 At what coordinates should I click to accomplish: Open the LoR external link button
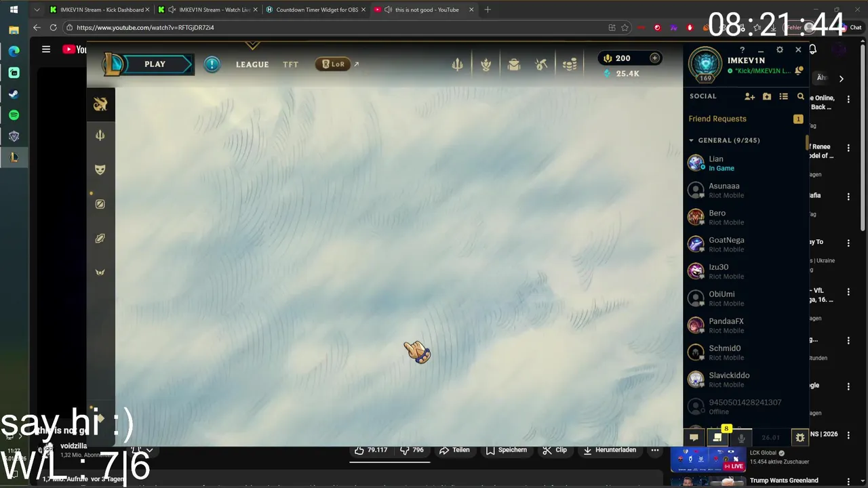pyautogui.click(x=337, y=64)
